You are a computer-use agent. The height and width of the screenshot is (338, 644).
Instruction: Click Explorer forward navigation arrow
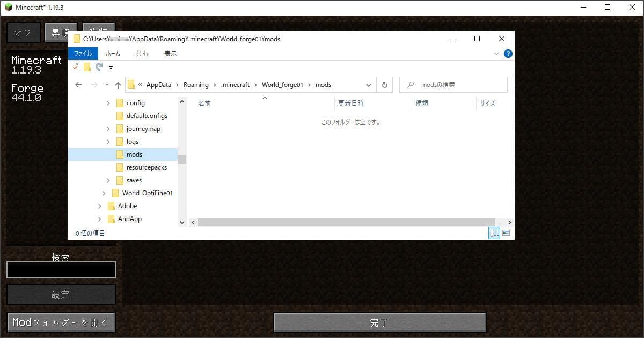coord(94,85)
